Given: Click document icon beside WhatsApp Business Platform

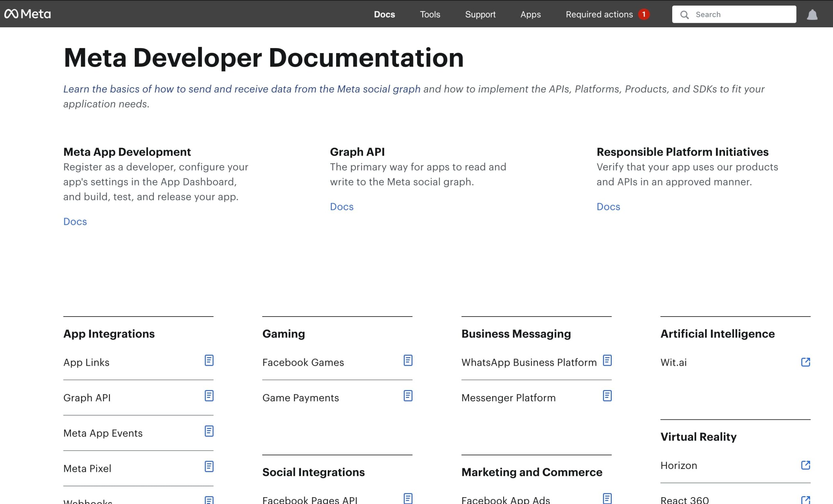Looking at the screenshot, I should (607, 360).
